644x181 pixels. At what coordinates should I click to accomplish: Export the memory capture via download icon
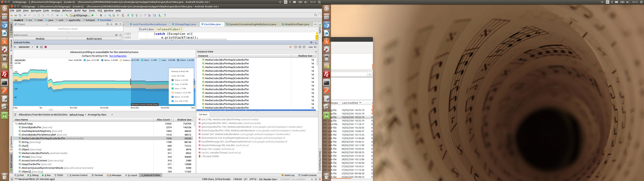pos(41,47)
